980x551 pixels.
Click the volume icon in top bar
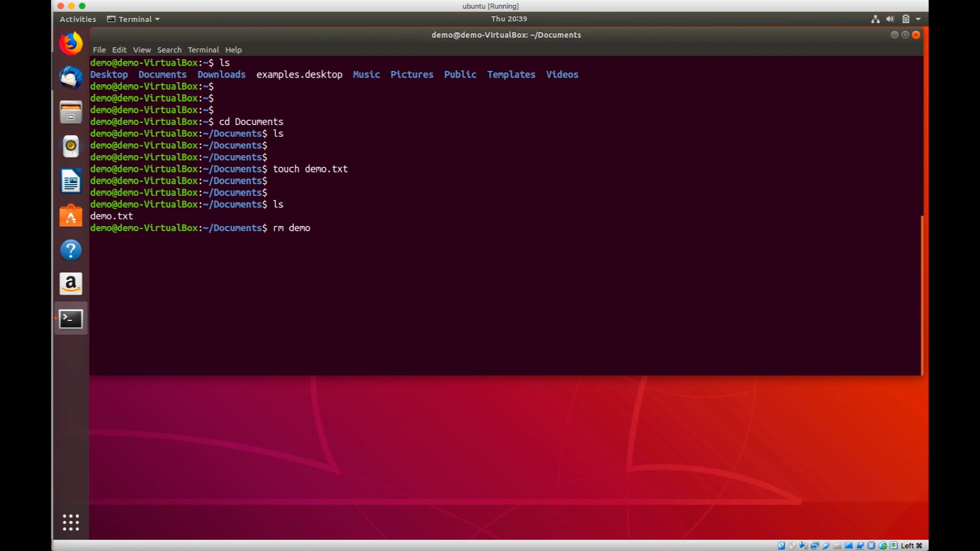click(x=890, y=19)
